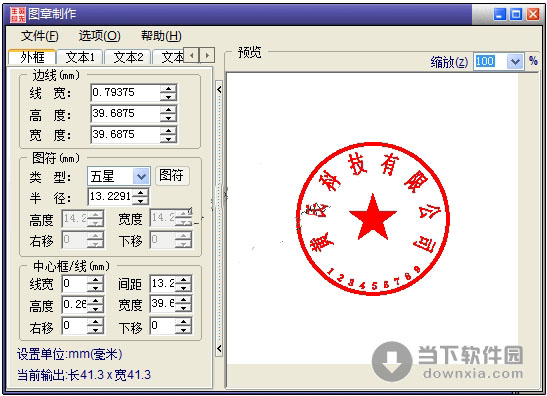The height and width of the screenshot is (396, 547).
Task: Maximize the 图章制作 window
Action: 516,14
